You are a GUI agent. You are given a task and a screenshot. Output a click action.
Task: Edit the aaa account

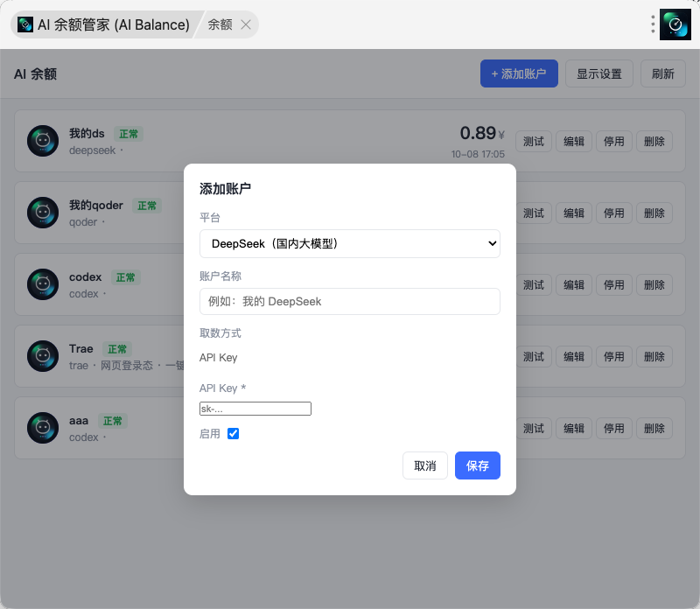click(x=574, y=429)
